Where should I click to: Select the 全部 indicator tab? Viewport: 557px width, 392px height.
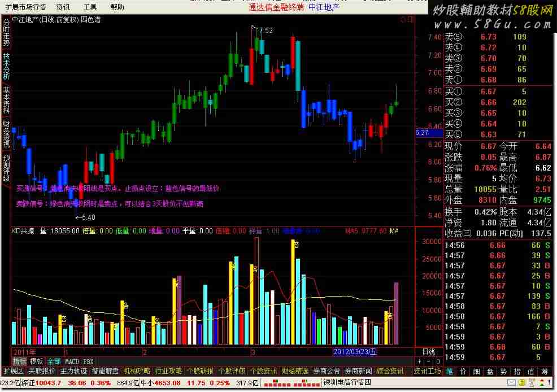pyautogui.click(x=54, y=361)
